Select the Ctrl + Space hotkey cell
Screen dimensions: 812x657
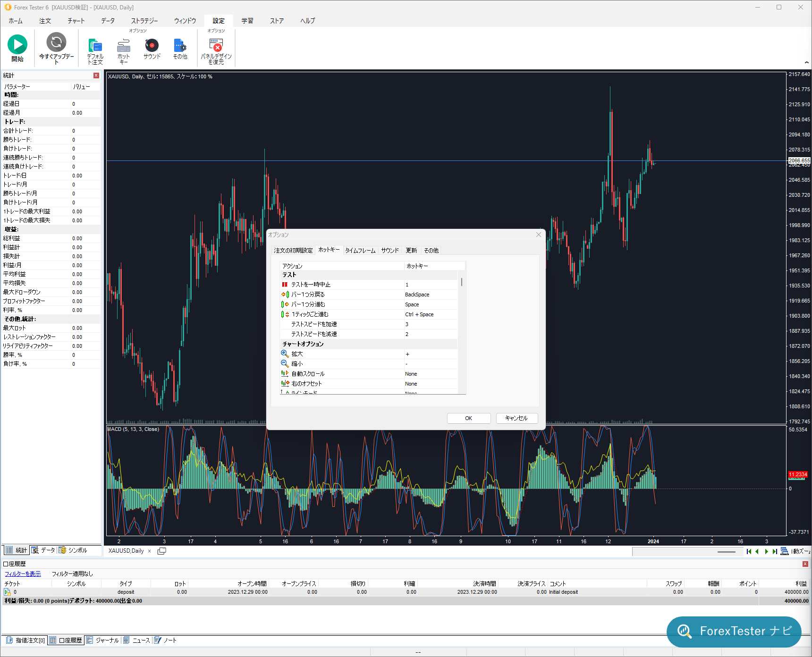pyautogui.click(x=431, y=314)
